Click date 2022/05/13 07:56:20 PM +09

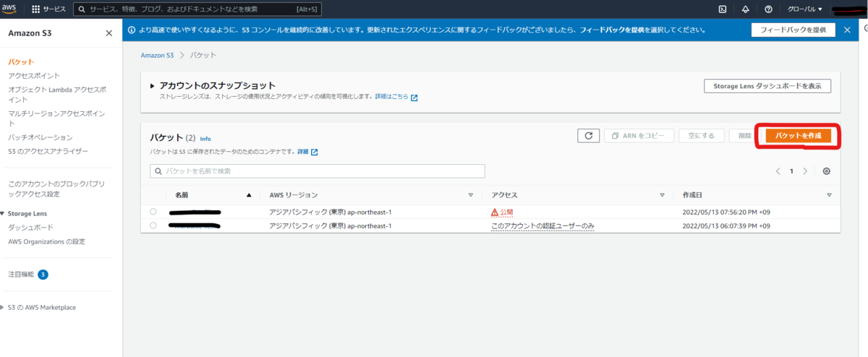pos(726,212)
